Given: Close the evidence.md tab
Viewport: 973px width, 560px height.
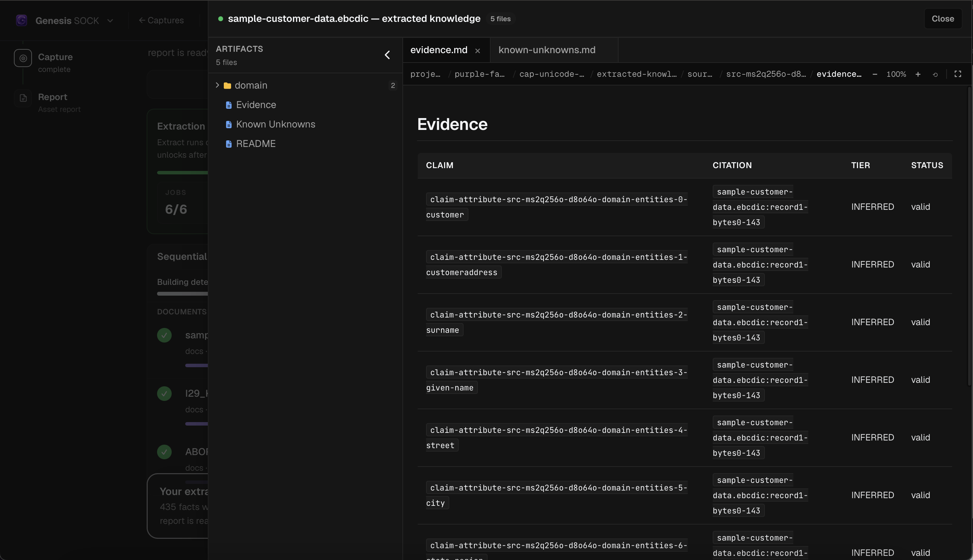Looking at the screenshot, I should [477, 51].
